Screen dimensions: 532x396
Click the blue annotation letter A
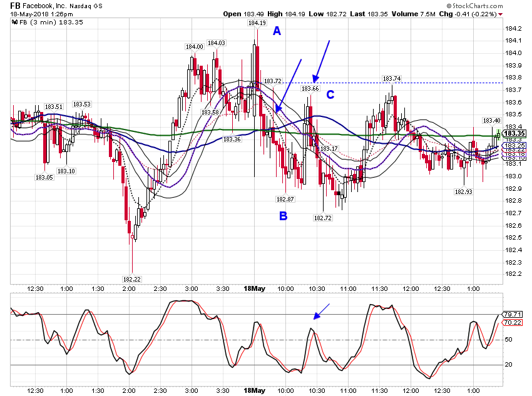tap(277, 31)
